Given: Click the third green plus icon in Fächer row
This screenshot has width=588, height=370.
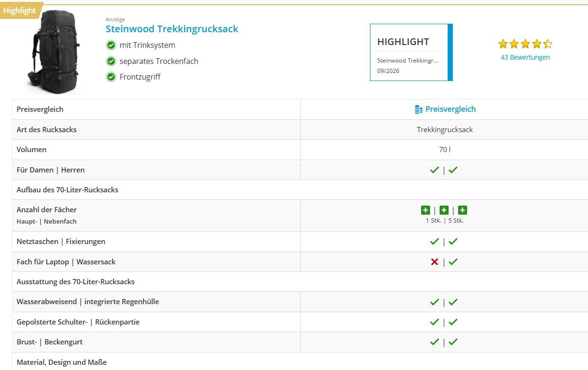Looking at the screenshot, I should (462, 210).
